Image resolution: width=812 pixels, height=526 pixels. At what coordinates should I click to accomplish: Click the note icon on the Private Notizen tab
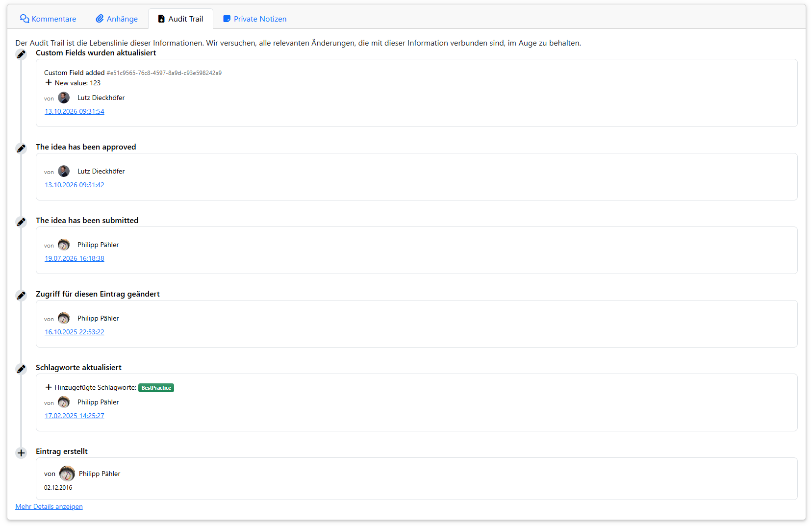(x=227, y=19)
